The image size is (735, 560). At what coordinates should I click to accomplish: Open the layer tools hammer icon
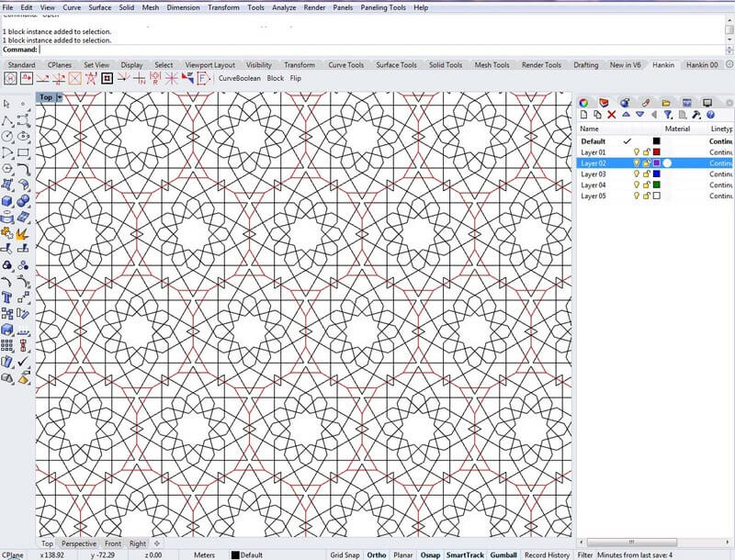click(697, 115)
